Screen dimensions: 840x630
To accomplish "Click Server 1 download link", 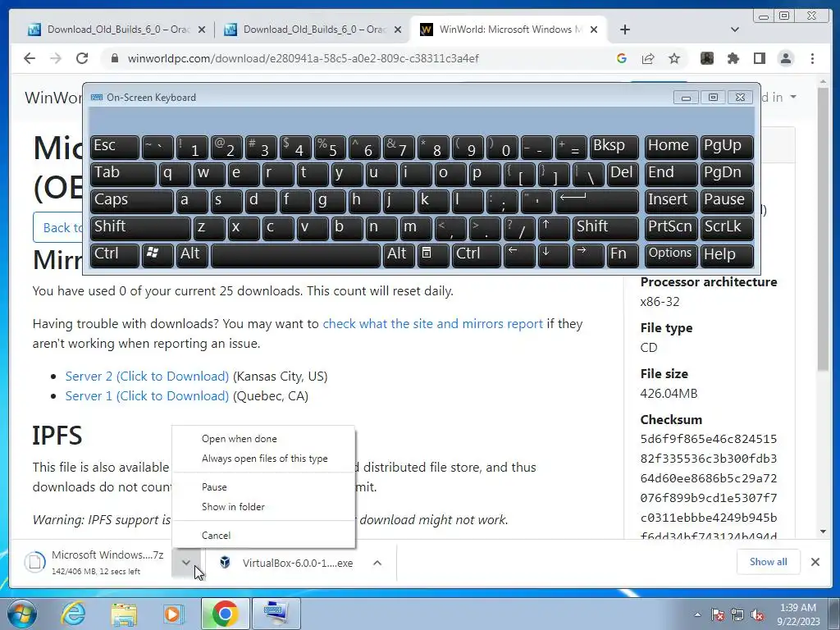I will pyautogui.click(x=147, y=396).
